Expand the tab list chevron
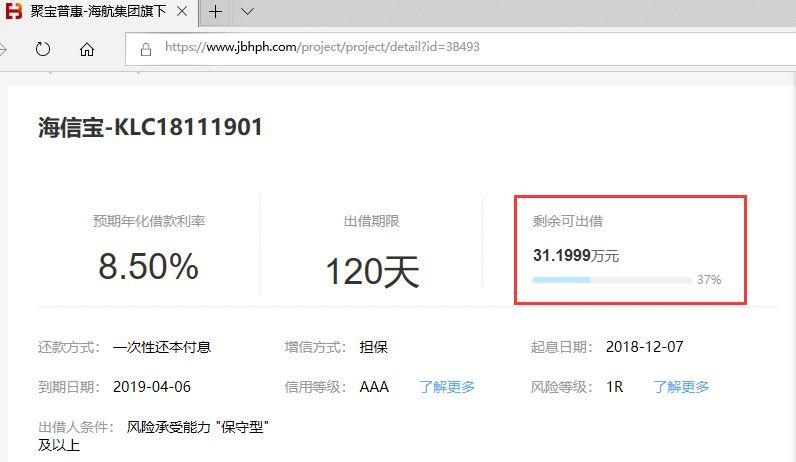Screen dimensions: 796x462 (x=247, y=11)
